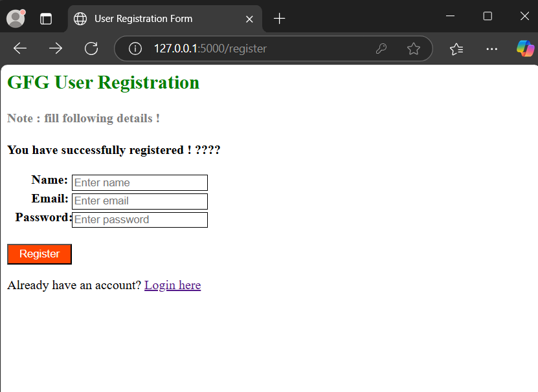
Task: Go forward with the forward arrow
Action: click(x=56, y=49)
